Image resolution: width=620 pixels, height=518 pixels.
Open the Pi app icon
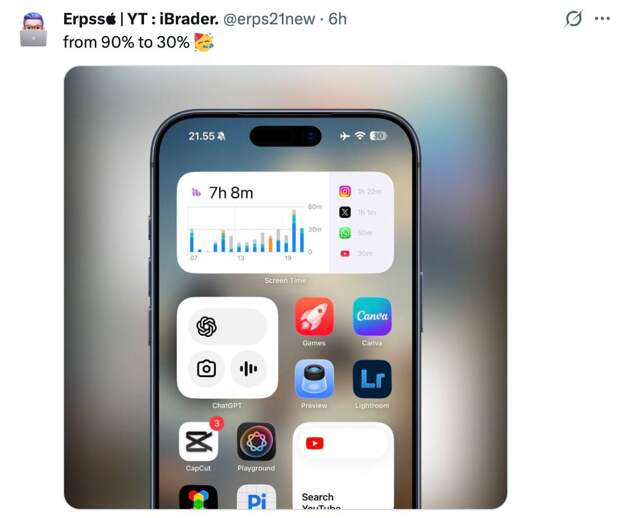(256, 497)
